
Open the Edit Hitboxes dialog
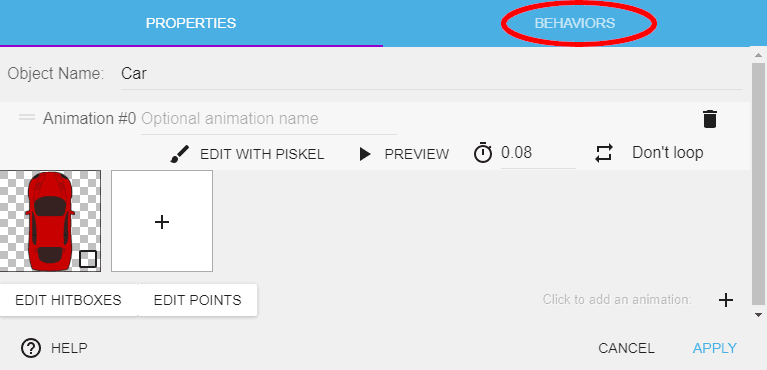(68, 300)
